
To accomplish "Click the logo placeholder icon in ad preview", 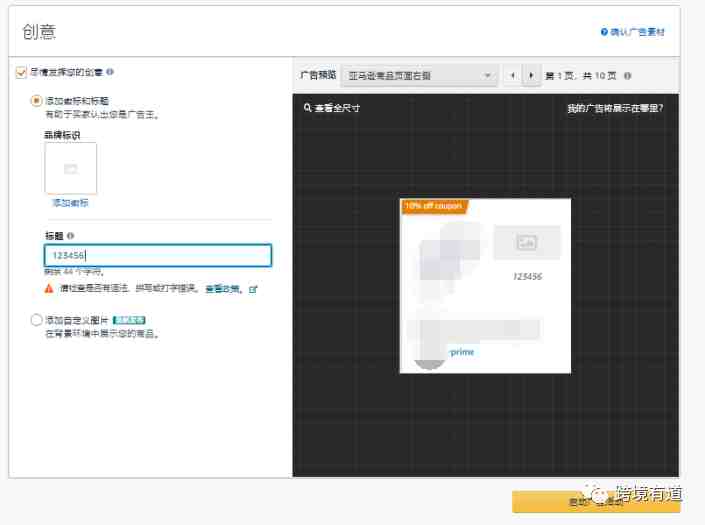I will (527, 242).
